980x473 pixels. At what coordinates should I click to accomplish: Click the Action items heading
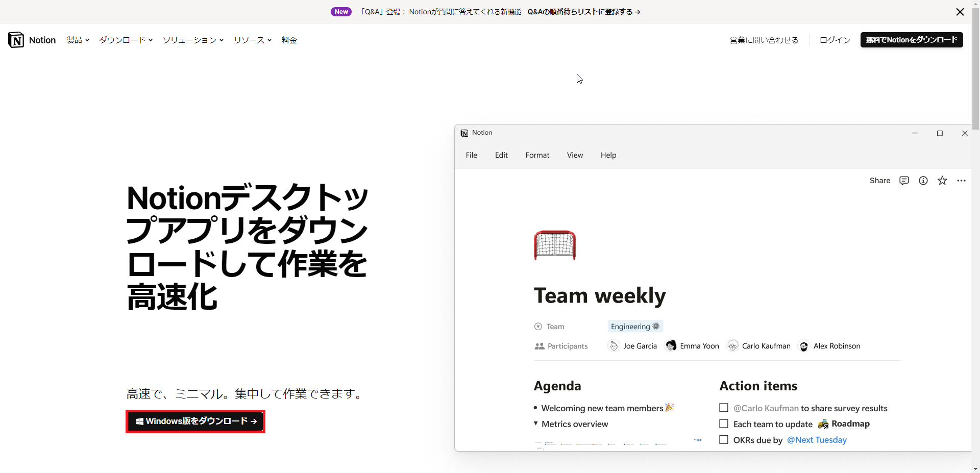tap(758, 386)
